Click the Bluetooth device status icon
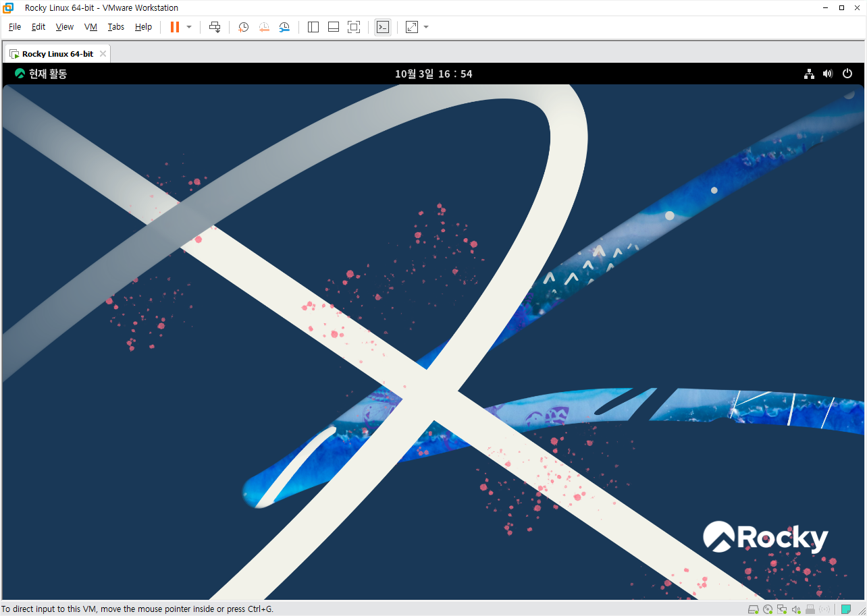 point(824,609)
